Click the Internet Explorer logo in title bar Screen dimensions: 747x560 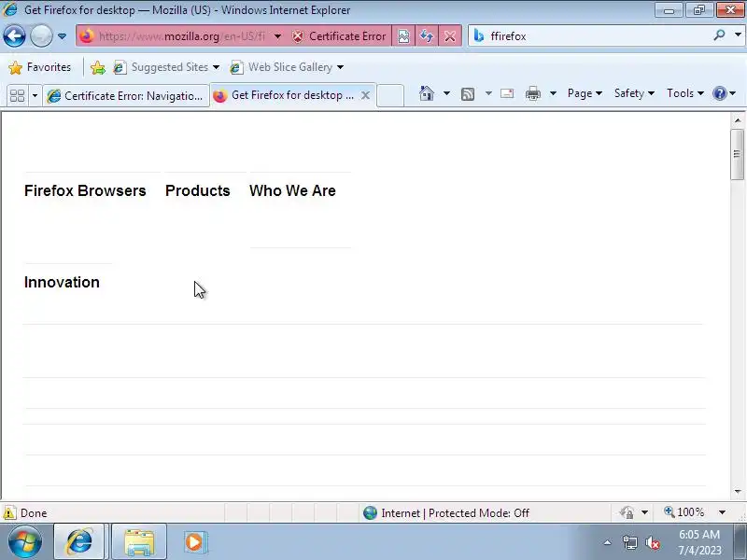[9, 9]
